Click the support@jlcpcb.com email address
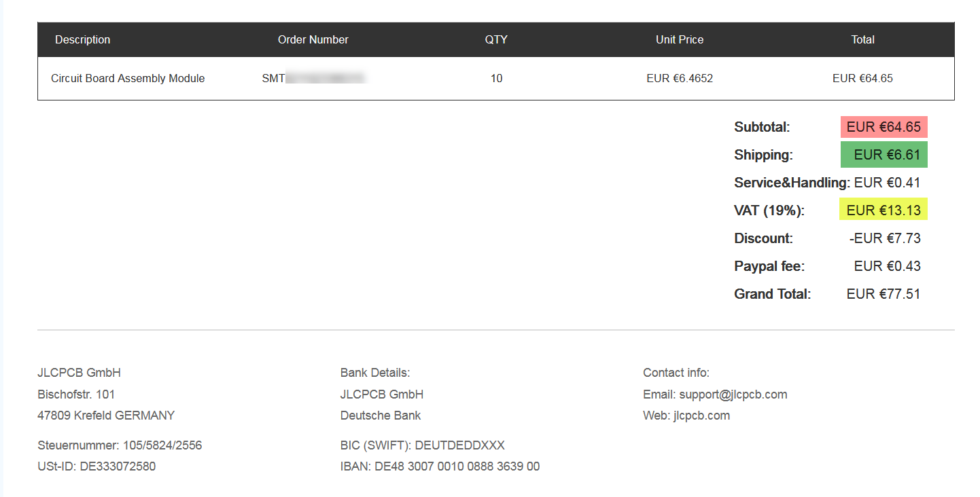This screenshot has width=980, height=497. tap(733, 394)
